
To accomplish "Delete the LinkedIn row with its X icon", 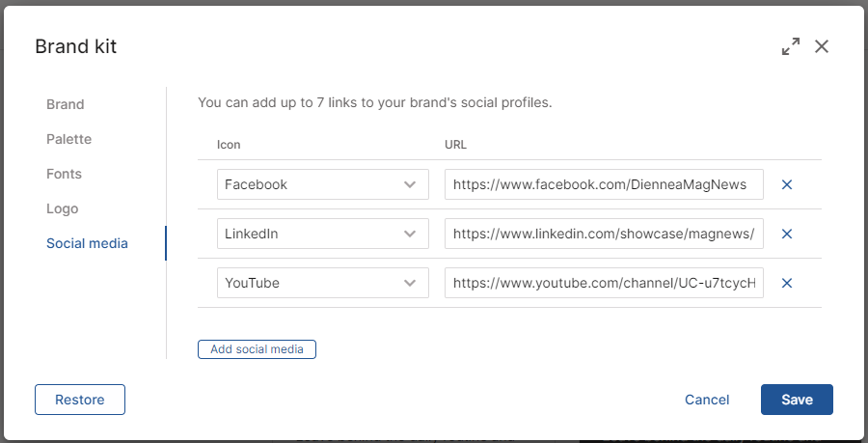I will click(x=787, y=234).
